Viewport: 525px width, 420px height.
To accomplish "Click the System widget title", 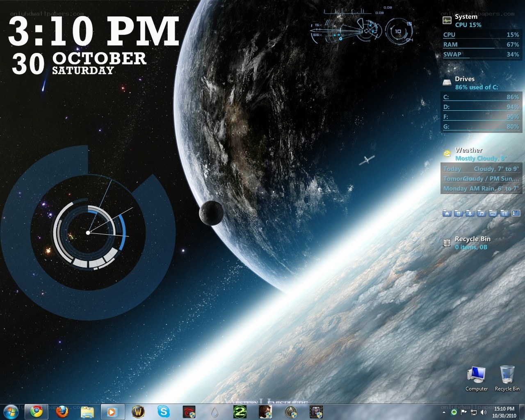I will [x=466, y=16].
